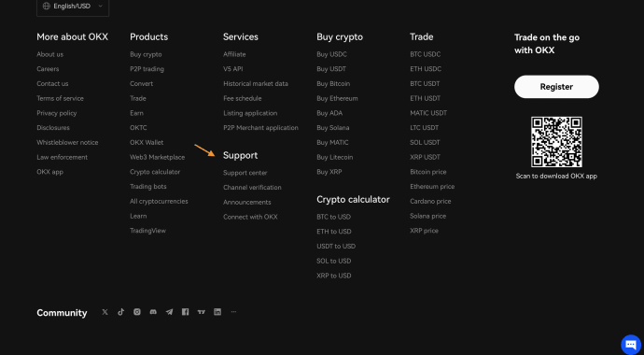Screen dimensions: 644x355
Task: Open the Web3 Marketplace link
Action: tap(158, 157)
